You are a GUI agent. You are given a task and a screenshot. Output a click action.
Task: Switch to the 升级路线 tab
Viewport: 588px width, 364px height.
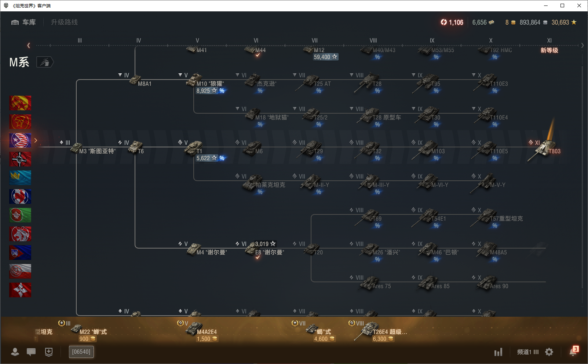click(64, 22)
